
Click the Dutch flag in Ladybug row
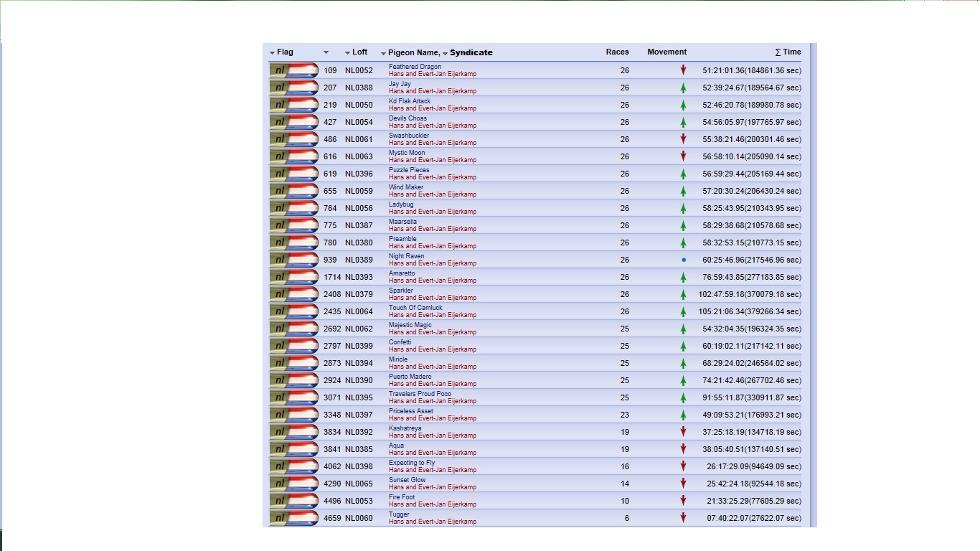294,208
